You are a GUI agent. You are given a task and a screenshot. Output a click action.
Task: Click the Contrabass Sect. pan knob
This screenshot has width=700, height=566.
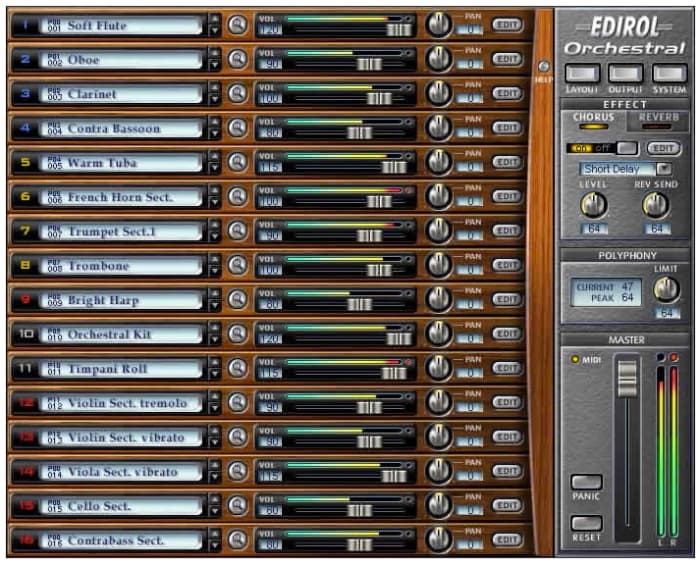coord(438,540)
